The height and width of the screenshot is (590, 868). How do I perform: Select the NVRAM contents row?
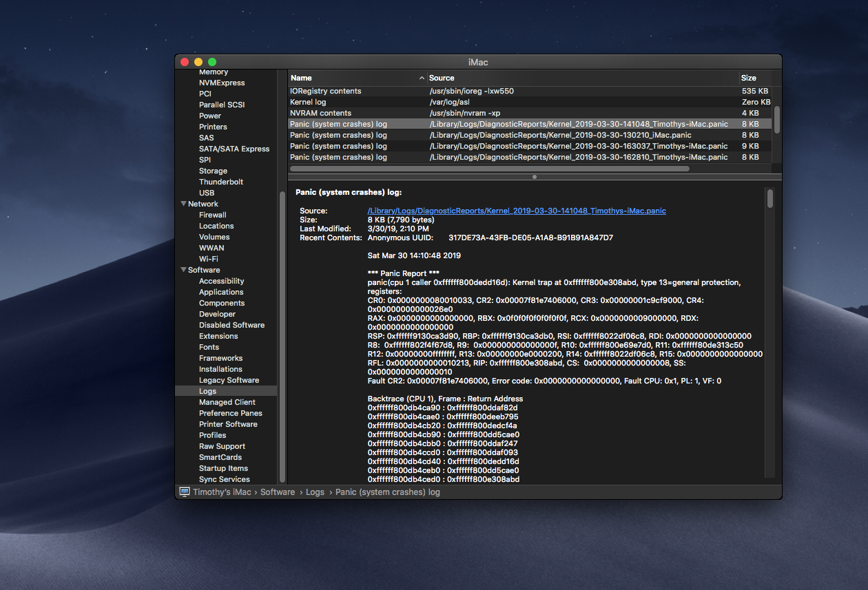[x=530, y=113]
